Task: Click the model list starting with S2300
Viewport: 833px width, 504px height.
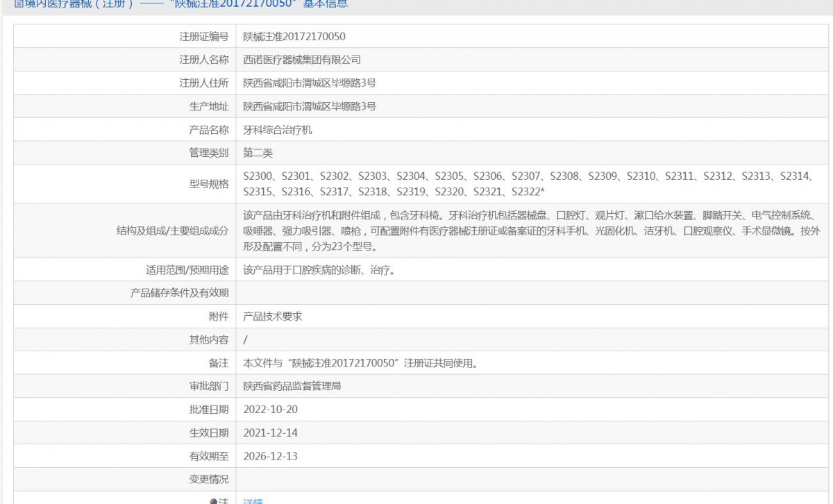Action: click(x=528, y=184)
